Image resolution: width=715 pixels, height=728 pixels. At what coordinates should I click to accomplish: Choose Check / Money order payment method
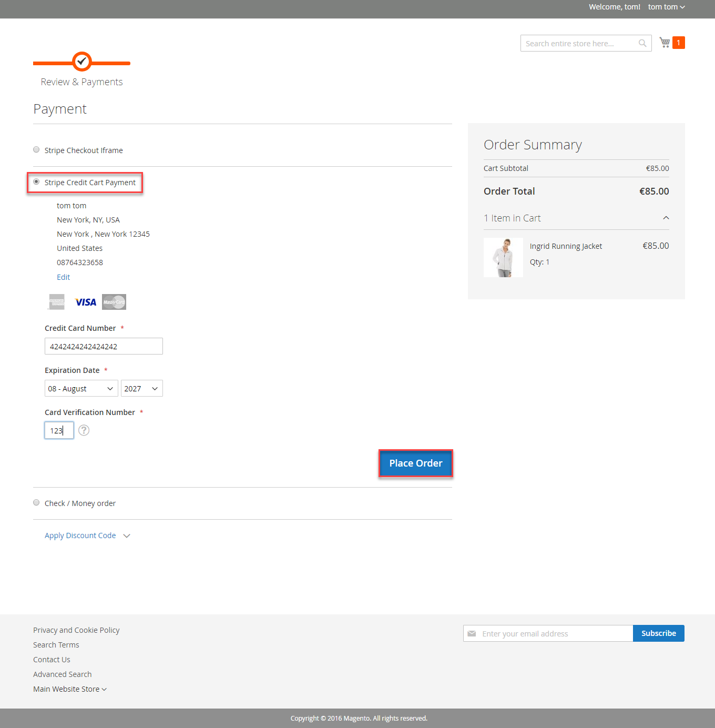tap(36, 503)
